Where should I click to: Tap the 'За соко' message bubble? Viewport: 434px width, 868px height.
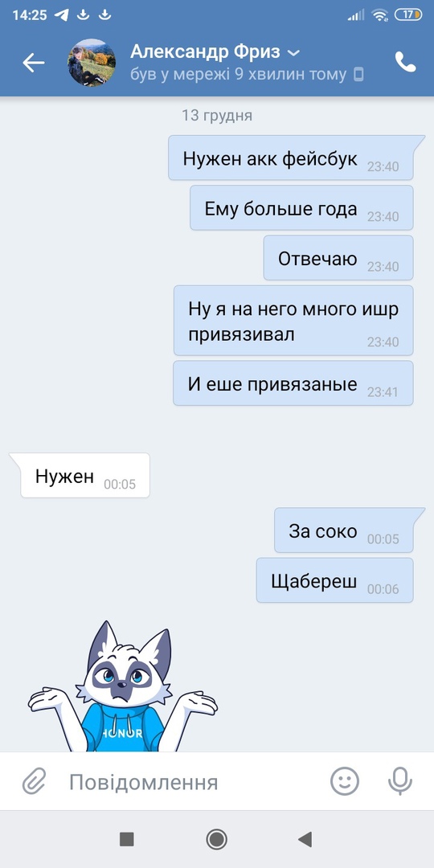tap(344, 530)
